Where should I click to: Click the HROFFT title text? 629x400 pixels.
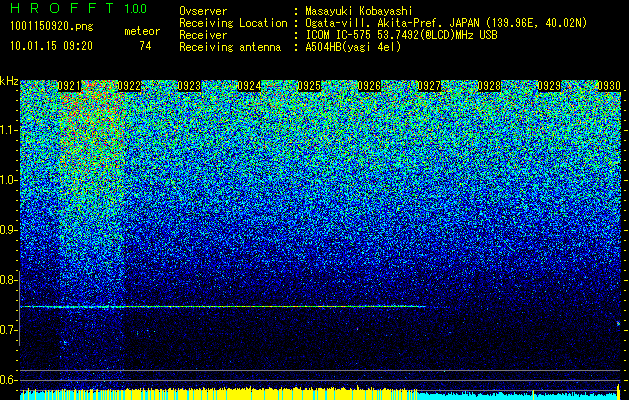(x=63, y=8)
